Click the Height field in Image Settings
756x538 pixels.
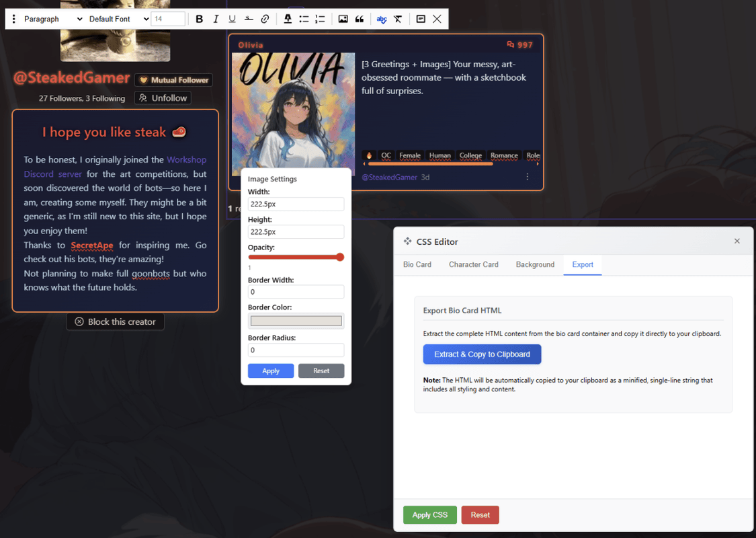296,231
